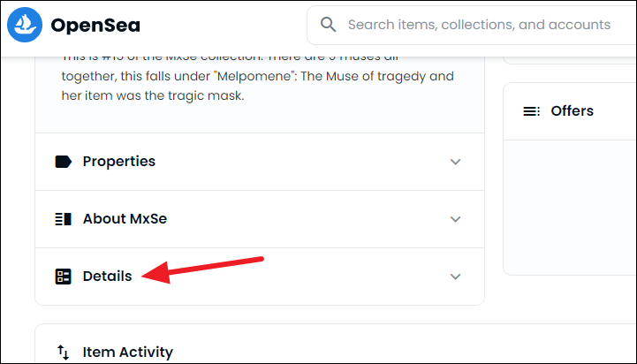Screen dimensions: 637x364
Task: Open the Properties section label
Action: pyautogui.click(x=119, y=162)
